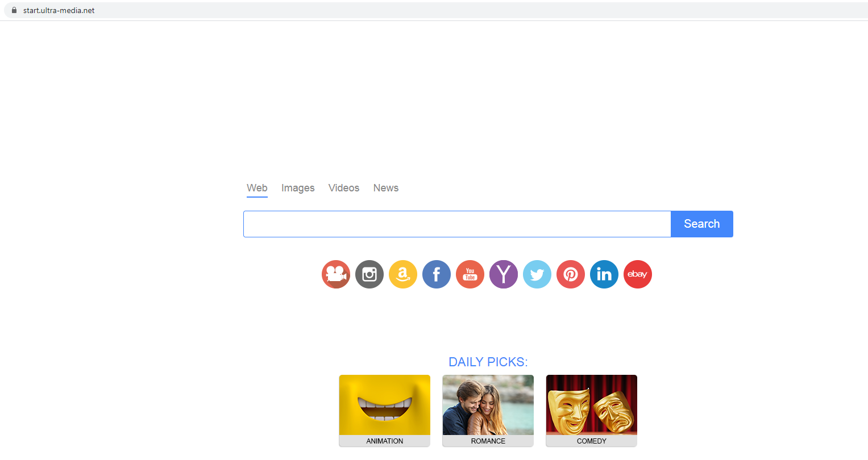Click the ROMANCE caption label
Screen dimensions: 868x460
point(488,441)
